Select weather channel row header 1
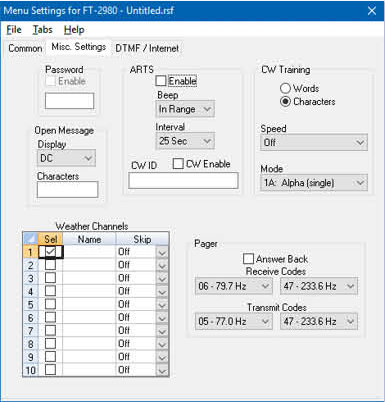Viewport: 385px width, 402px height. click(x=31, y=252)
